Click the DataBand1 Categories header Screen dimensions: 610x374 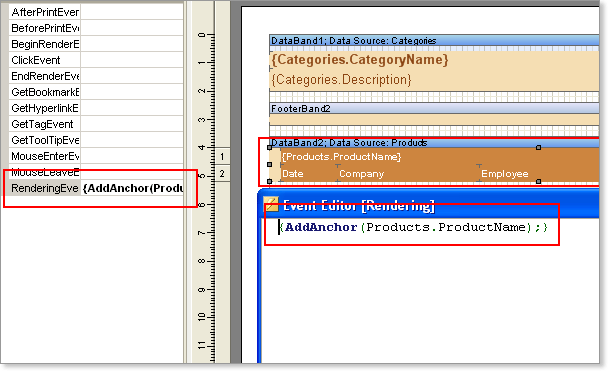pyautogui.click(x=434, y=40)
